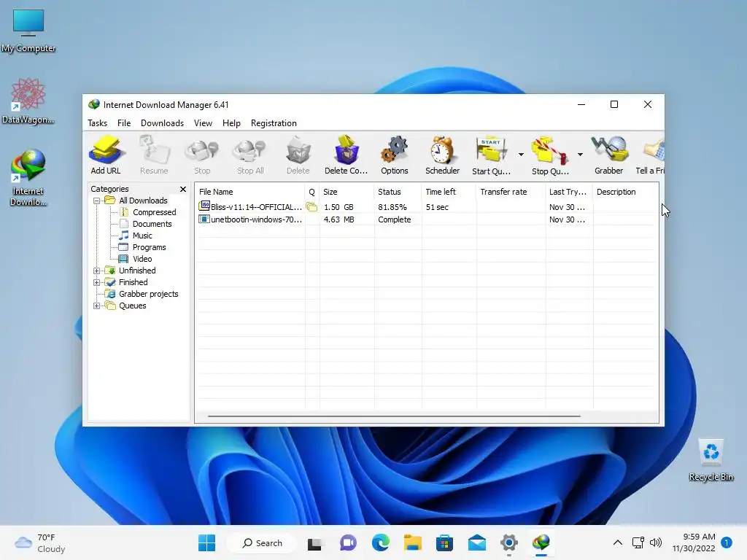Image resolution: width=747 pixels, height=560 pixels.
Task: Click the Delete Completed toolbar icon
Action: 346,155
